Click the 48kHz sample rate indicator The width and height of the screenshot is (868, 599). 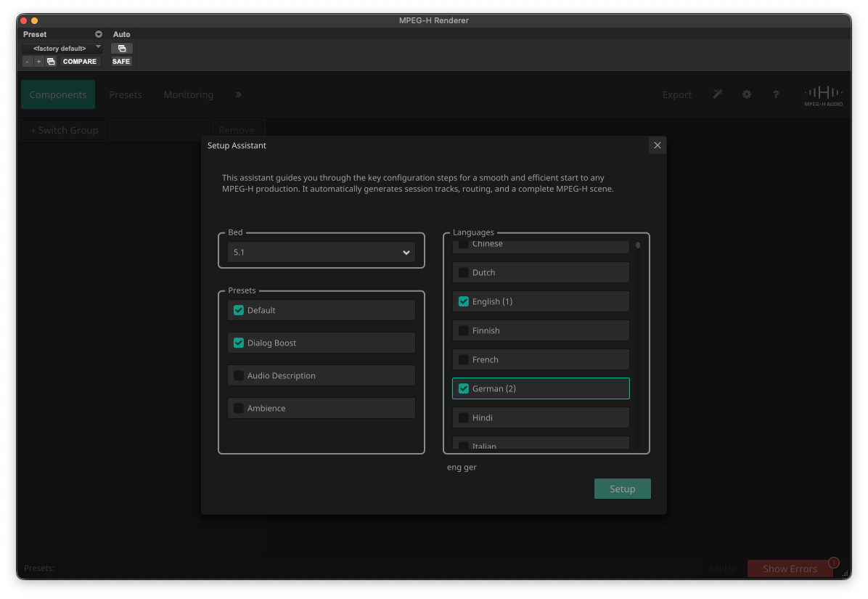[722, 569]
